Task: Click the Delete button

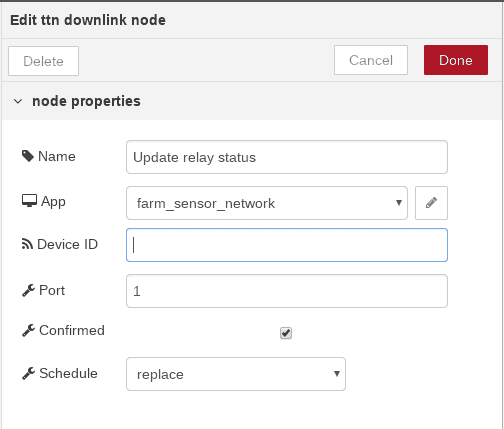Action: (x=43, y=61)
